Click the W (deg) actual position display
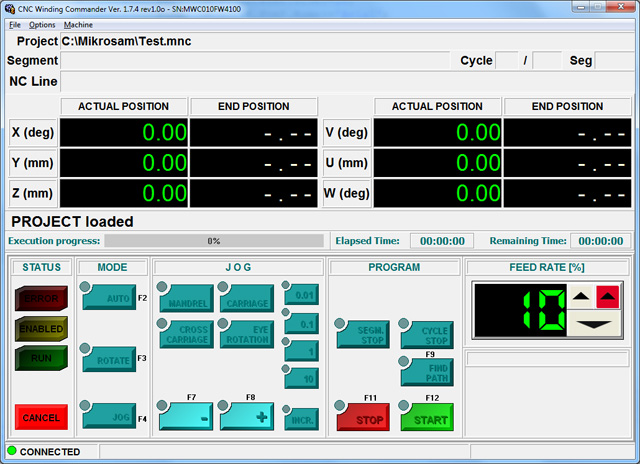This screenshot has width=640, height=464. point(437,193)
